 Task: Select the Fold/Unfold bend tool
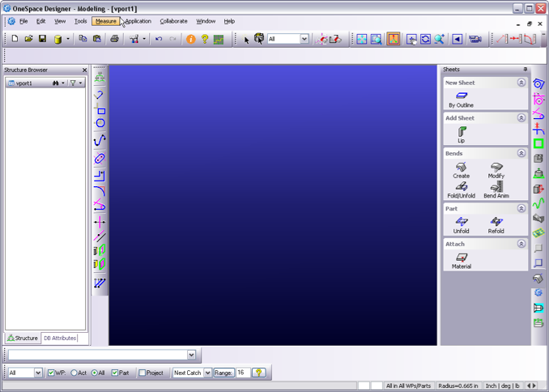[461, 190]
